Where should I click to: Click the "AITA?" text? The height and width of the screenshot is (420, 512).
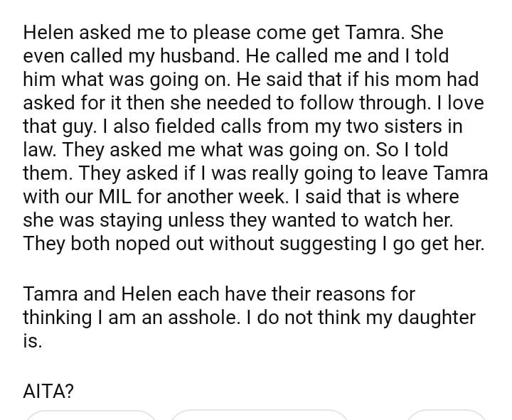pos(48,389)
